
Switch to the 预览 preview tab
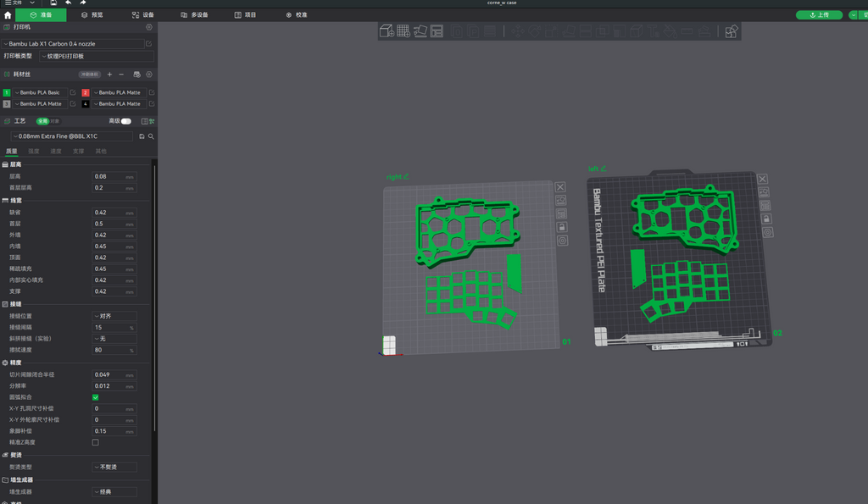92,15
